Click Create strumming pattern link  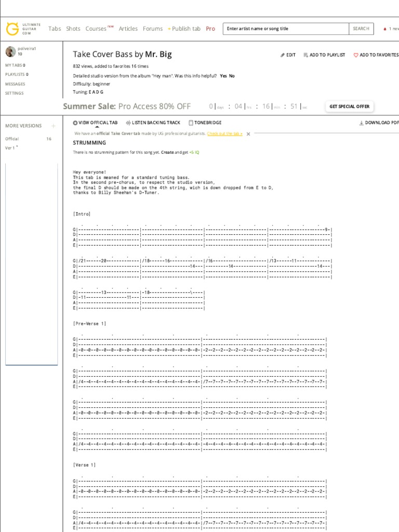[167, 152]
